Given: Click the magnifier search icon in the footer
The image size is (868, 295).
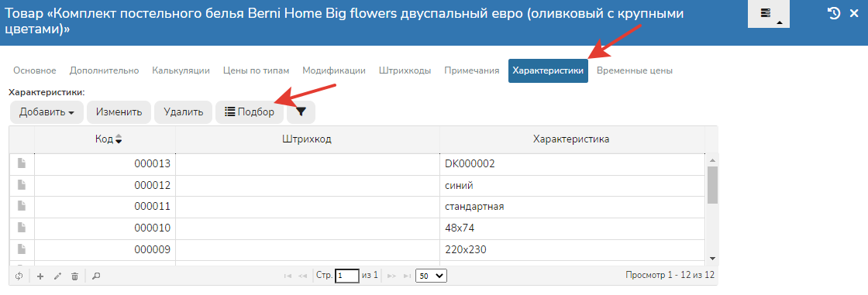Looking at the screenshot, I should (x=96, y=276).
